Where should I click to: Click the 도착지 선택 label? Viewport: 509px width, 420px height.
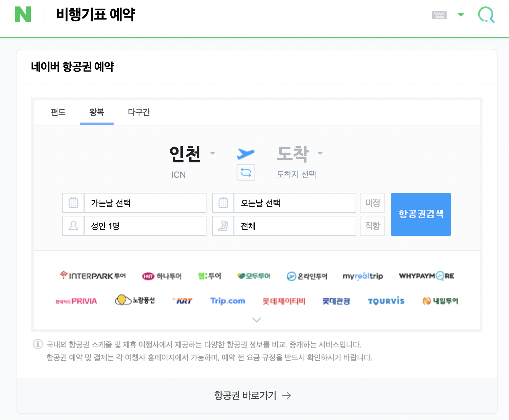coord(296,175)
